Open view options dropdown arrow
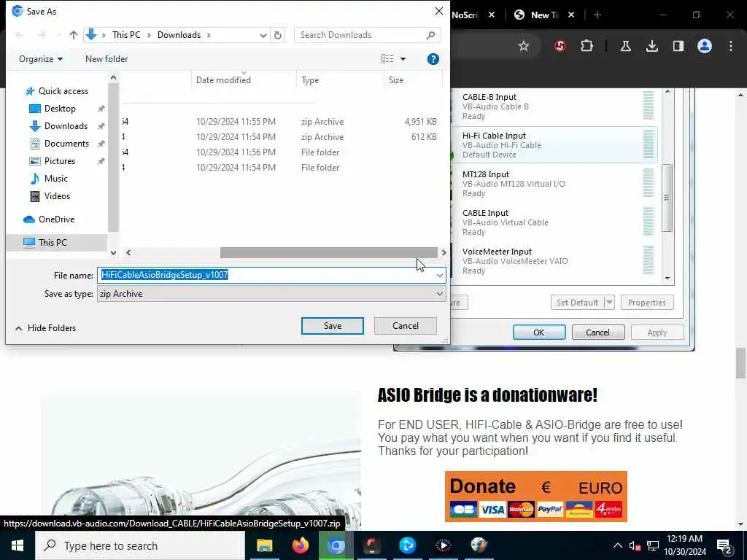Viewport: 747px width, 560px height. [403, 59]
